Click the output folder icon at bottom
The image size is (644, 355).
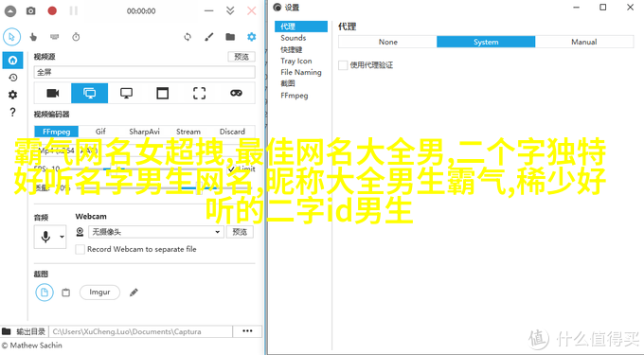7,331
